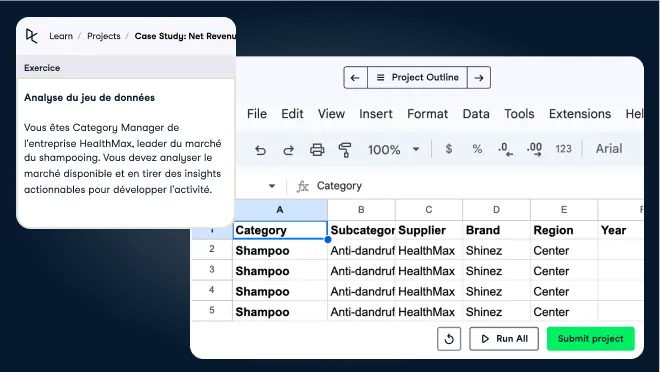Select column C header
The image size is (660, 372).
(428, 210)
